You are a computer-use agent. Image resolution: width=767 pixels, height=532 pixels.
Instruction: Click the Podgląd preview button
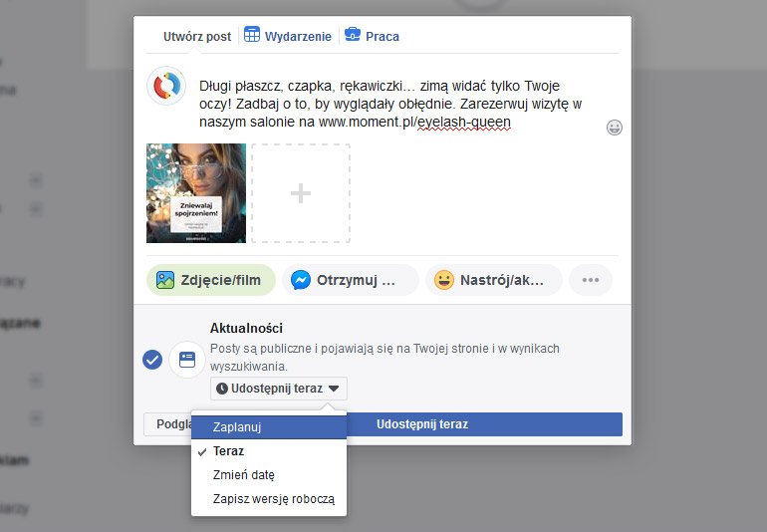(167, 424)
